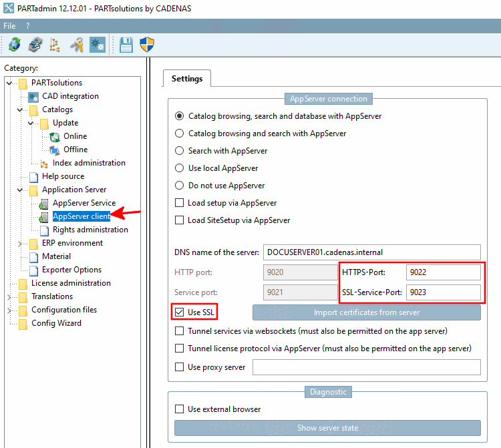
Task: Select the License administration tree item
Action: pos(71,283)
